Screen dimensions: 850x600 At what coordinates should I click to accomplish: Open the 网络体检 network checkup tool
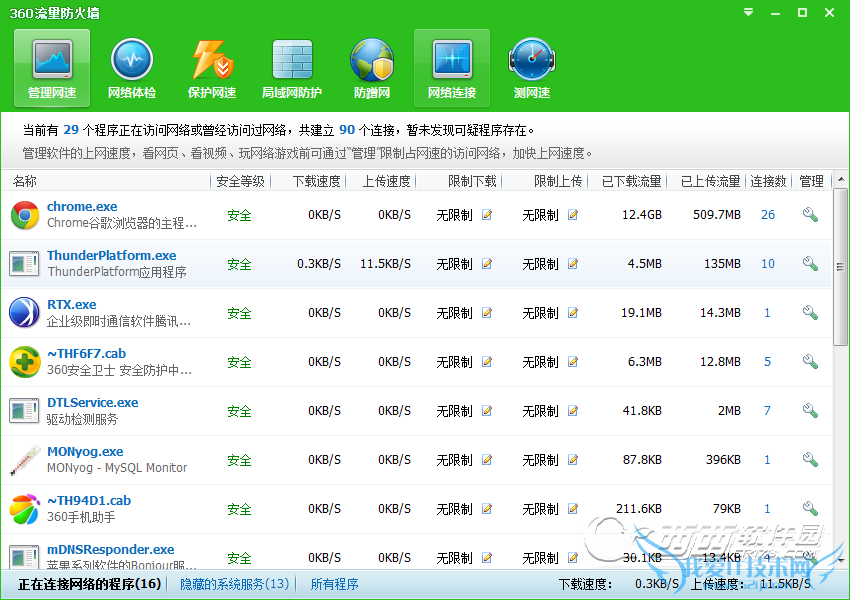[132, 68]
